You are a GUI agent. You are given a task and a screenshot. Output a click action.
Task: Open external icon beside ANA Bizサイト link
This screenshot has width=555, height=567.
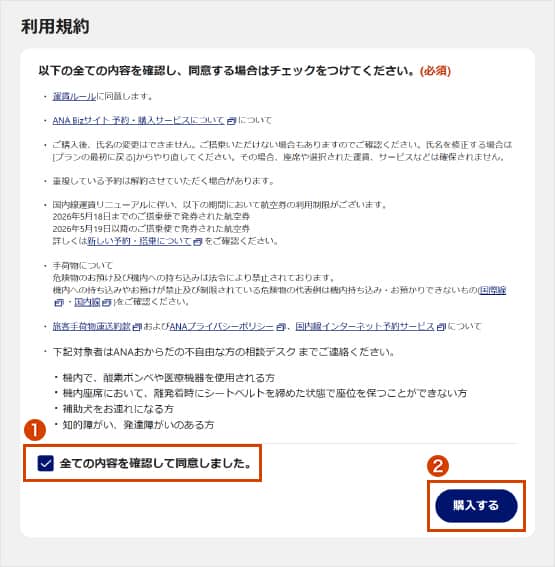(x=231, y=121)
